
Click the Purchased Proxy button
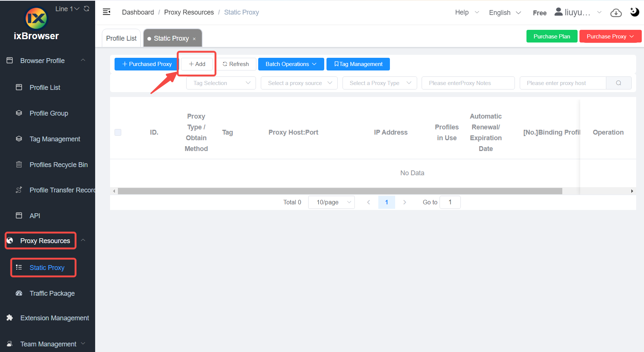pos(147,64)
